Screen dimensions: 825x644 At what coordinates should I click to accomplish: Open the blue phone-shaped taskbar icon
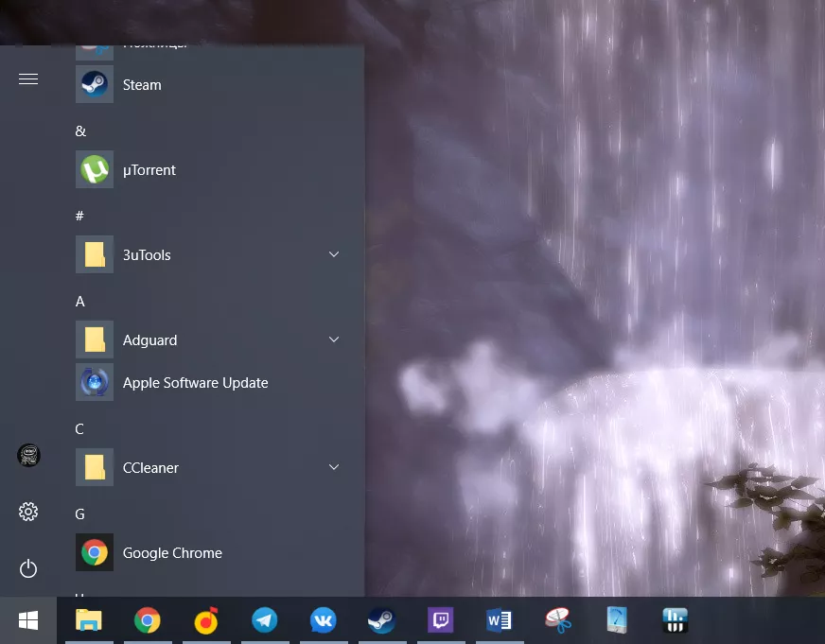(617, 620)
